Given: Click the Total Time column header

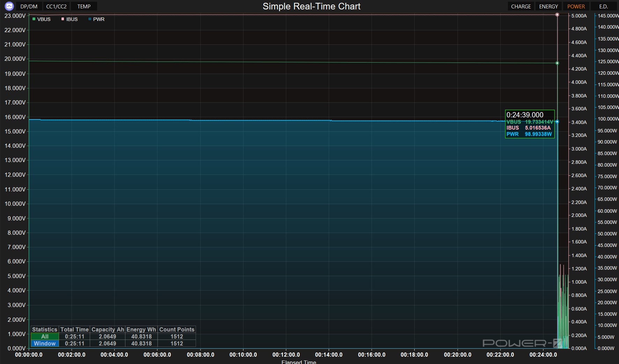Looking at the screenshot, I should [x=74, y=329].
